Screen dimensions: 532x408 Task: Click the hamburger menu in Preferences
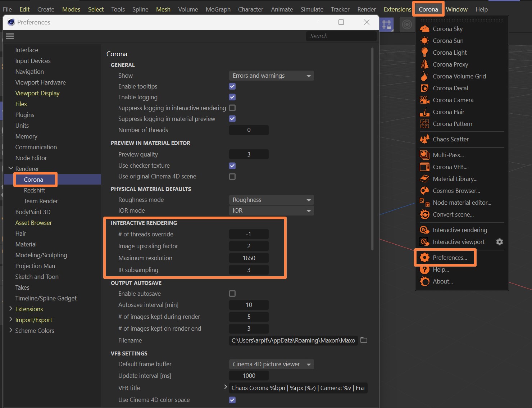click(10, 36)
